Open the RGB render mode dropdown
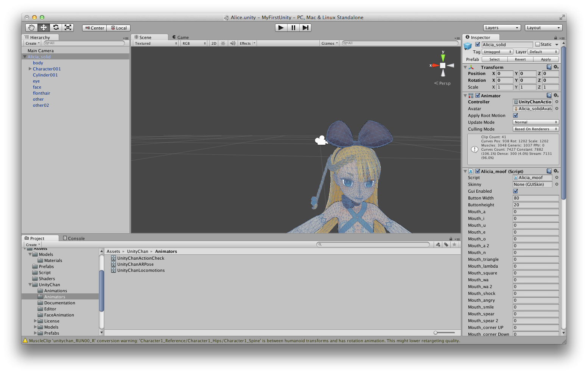588x374 pixels. (x=194, y=43)
